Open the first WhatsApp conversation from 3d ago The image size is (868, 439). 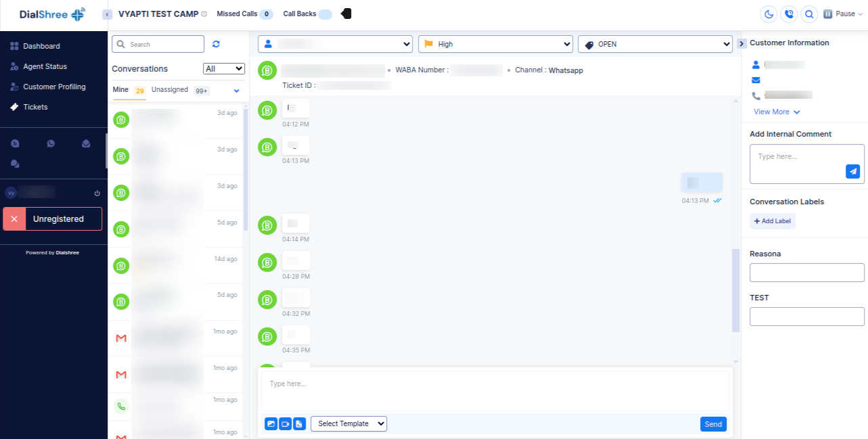[175, 120]
